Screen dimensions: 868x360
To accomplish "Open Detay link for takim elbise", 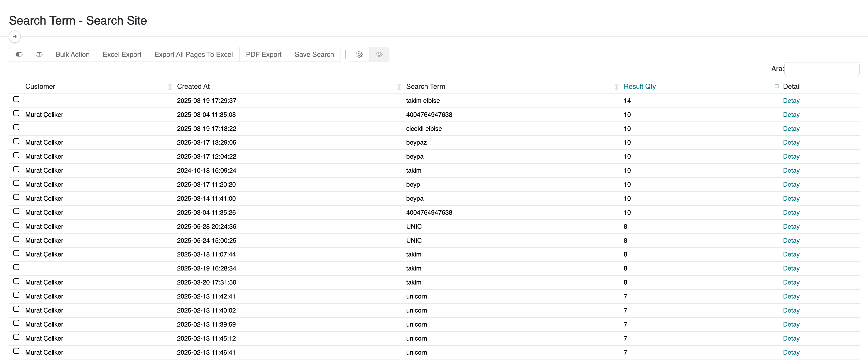I will [x=791, y=100].
